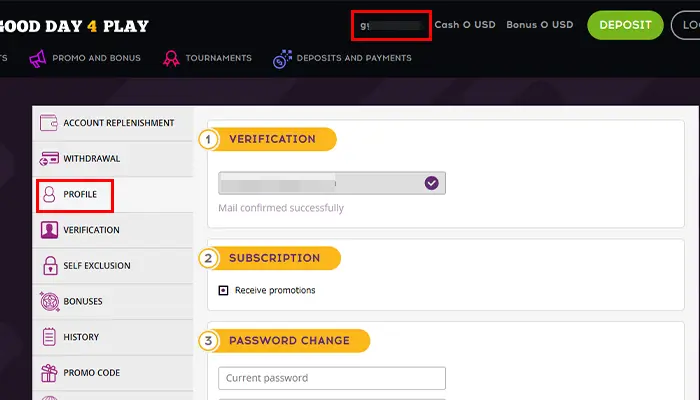
Task: Click the Cash 0 USD balance
Action: (x=465, y=25)
